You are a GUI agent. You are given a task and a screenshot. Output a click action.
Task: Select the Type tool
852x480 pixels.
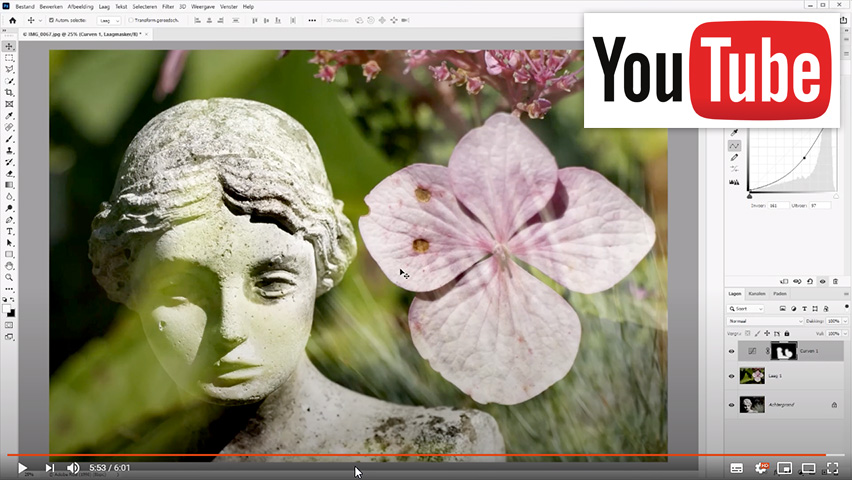(x=9, y=231)
